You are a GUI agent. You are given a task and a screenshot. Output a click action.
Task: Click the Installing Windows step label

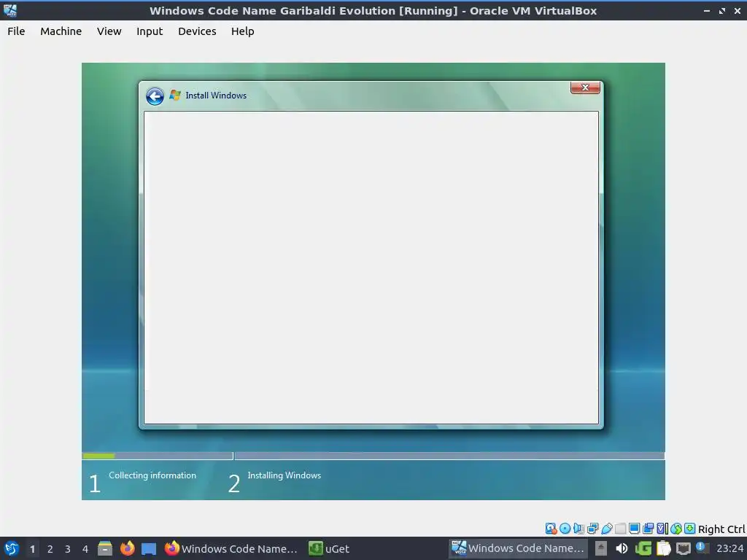coord(285,475)
